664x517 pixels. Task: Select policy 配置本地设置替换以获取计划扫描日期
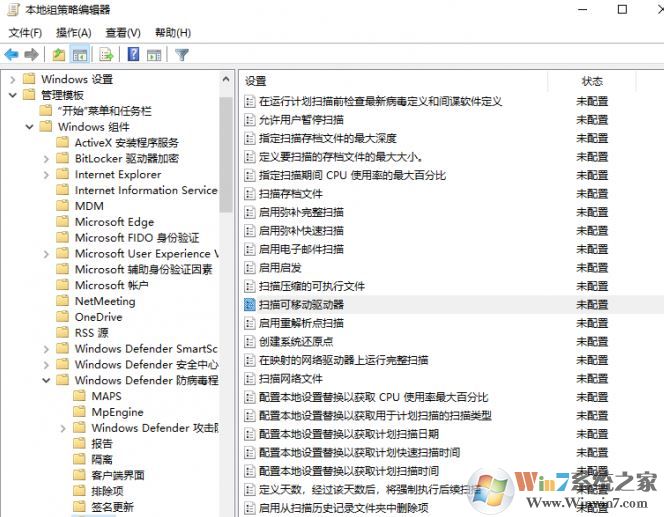(x=349, y=434)
